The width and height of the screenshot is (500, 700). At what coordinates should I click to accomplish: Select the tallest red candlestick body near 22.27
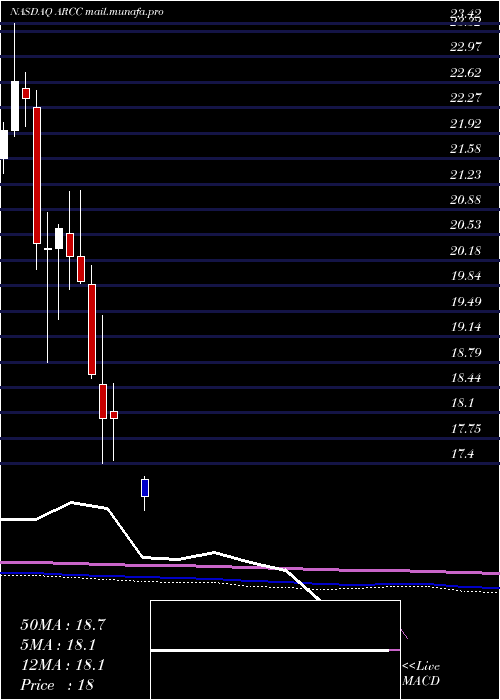[x=37, y=175]
